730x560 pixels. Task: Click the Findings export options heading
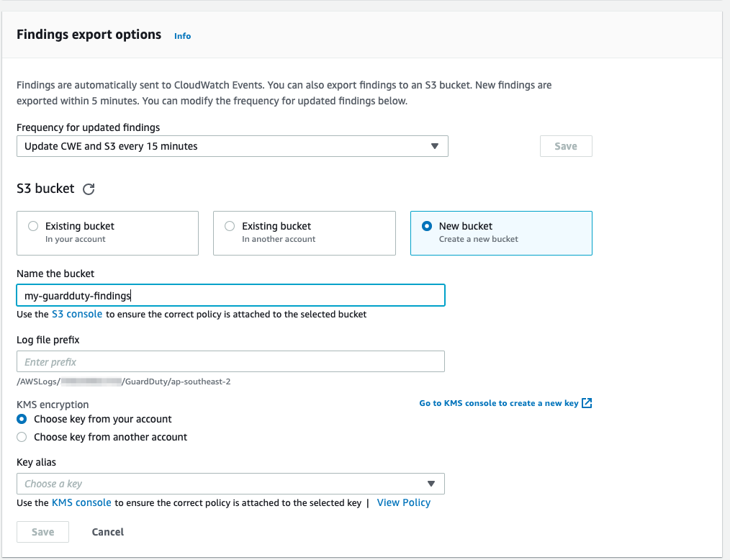click(89, 35)
